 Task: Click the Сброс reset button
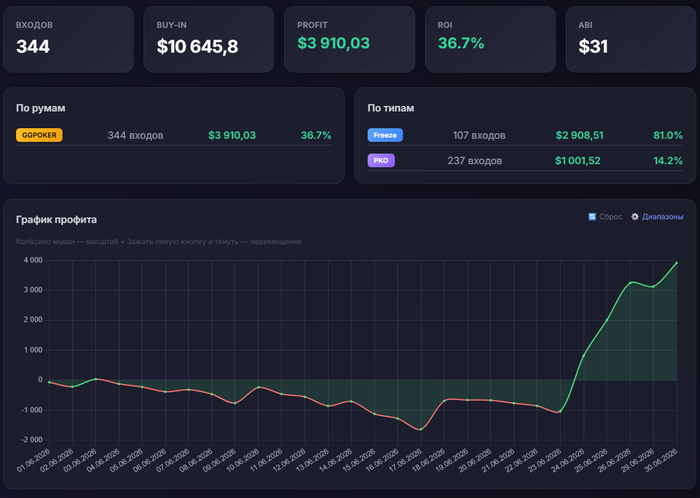pos(605,217)
